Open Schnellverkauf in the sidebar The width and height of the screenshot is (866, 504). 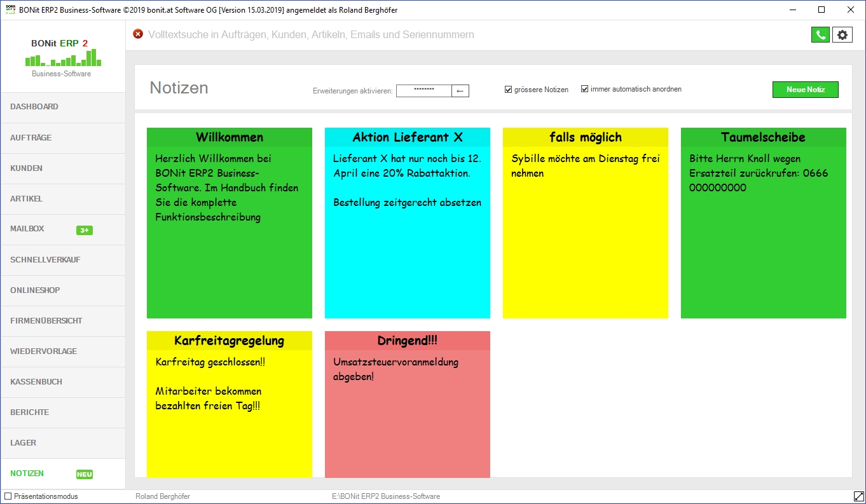point(63,260)
